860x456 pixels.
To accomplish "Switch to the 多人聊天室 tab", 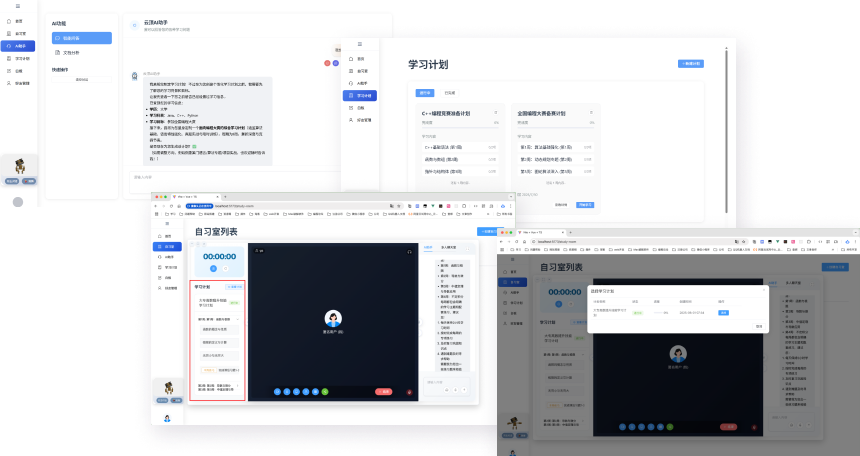I will pyautogui.click(x=449, y=247).
